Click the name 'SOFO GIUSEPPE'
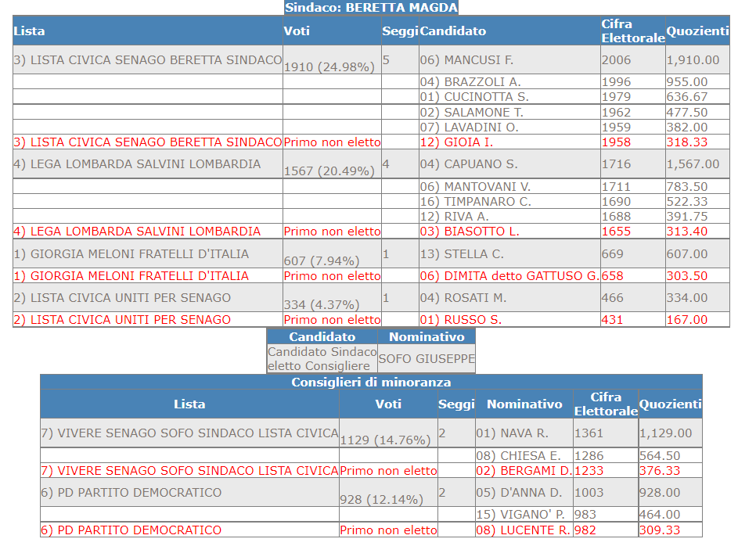 pyautogui.click(x=427, y=358)
